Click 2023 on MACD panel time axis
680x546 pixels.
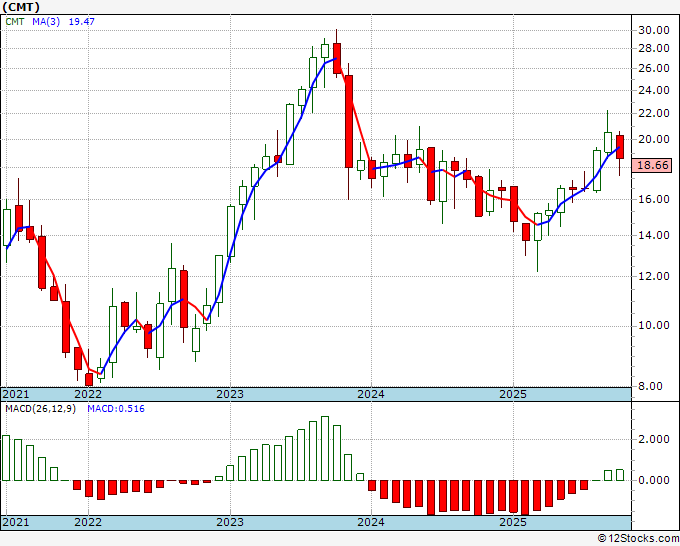click(230, 522)
